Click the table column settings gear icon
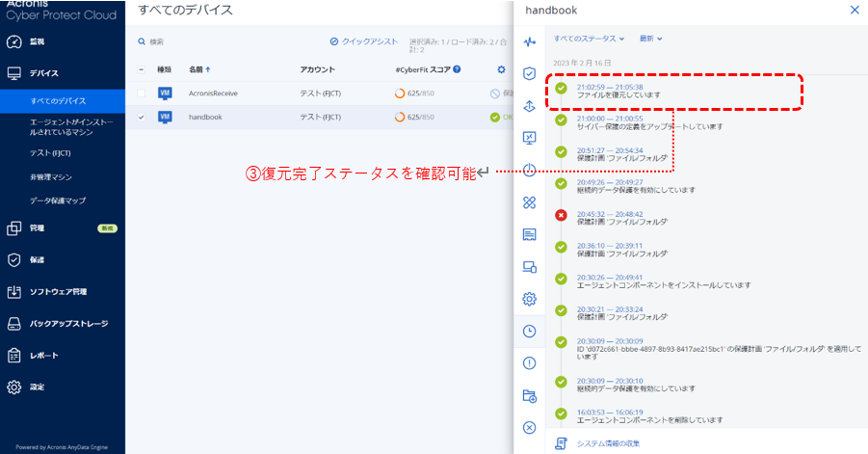 (x=501, y=69)
